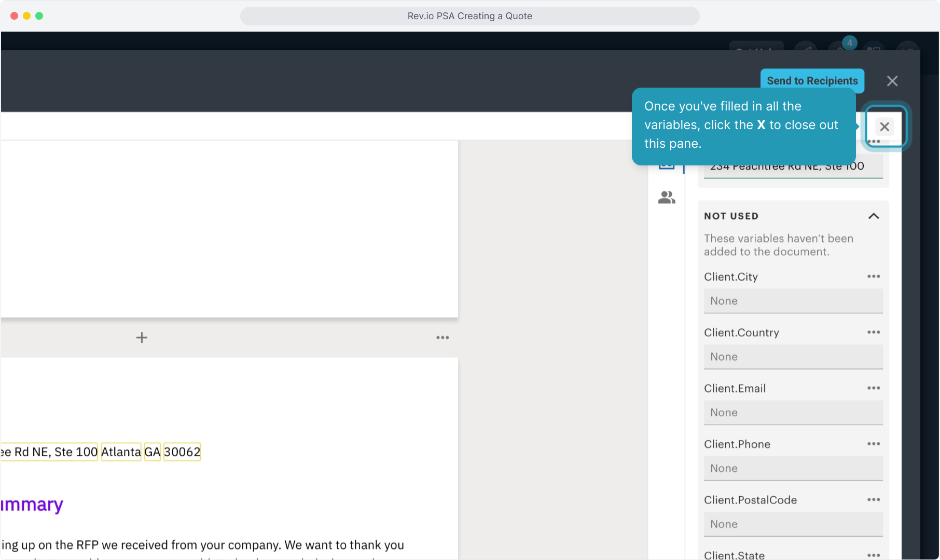
Task: Close the quote document editor window
Action: pyautogui.click(x=892, y=81)
